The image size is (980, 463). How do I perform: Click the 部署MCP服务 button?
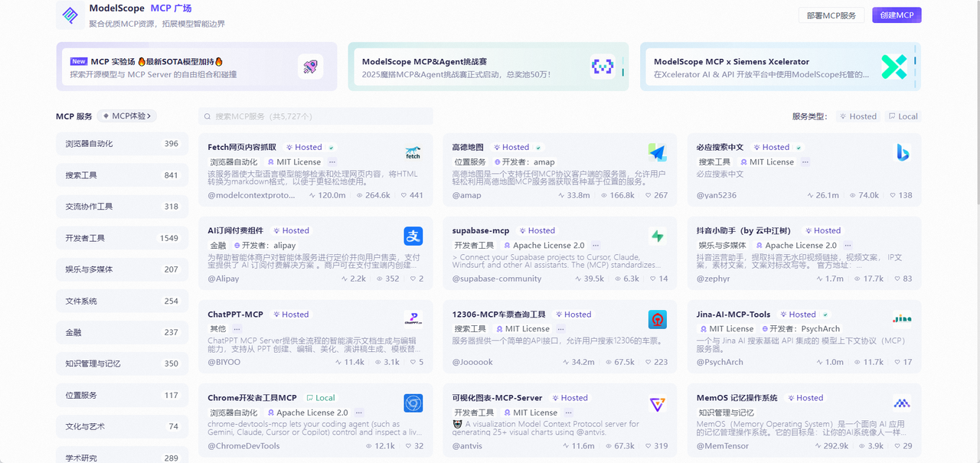[x=831, y=15]
